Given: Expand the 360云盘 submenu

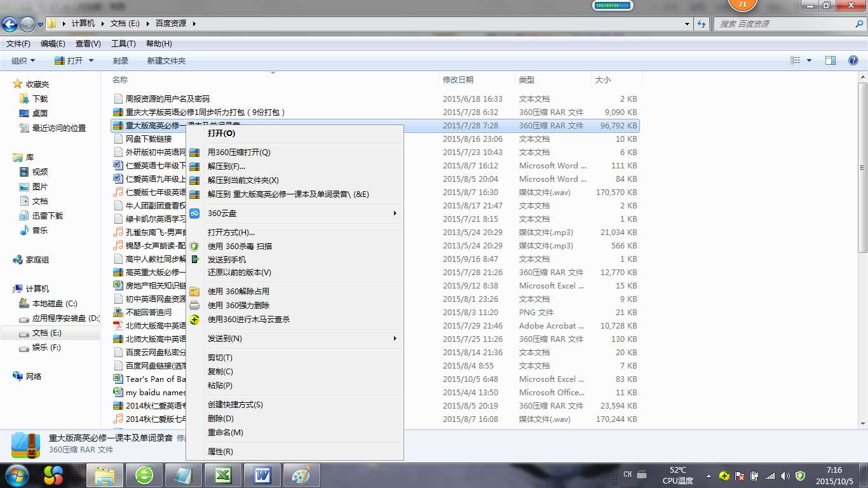Looking at the screenshot, I should tap(395, 213).
